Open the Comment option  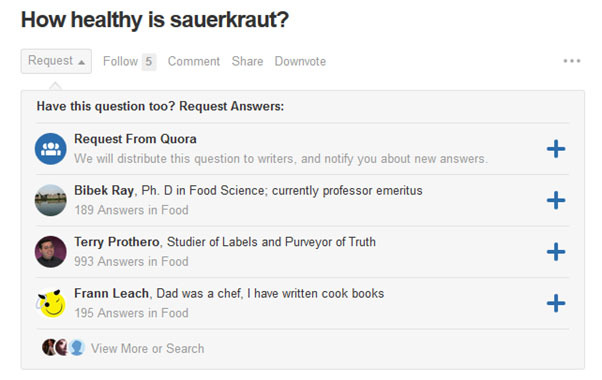pyautogui.click(x=194, y=61)
